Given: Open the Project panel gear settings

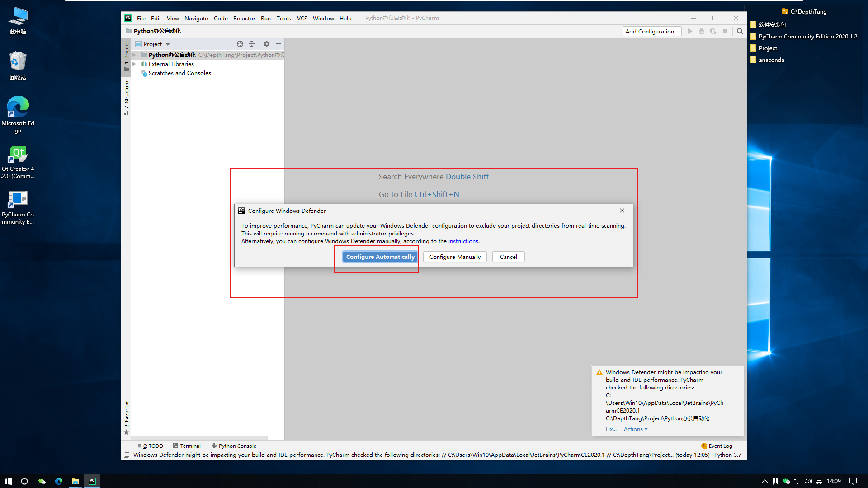Looking at the screenshot, I should coord(267,44).
